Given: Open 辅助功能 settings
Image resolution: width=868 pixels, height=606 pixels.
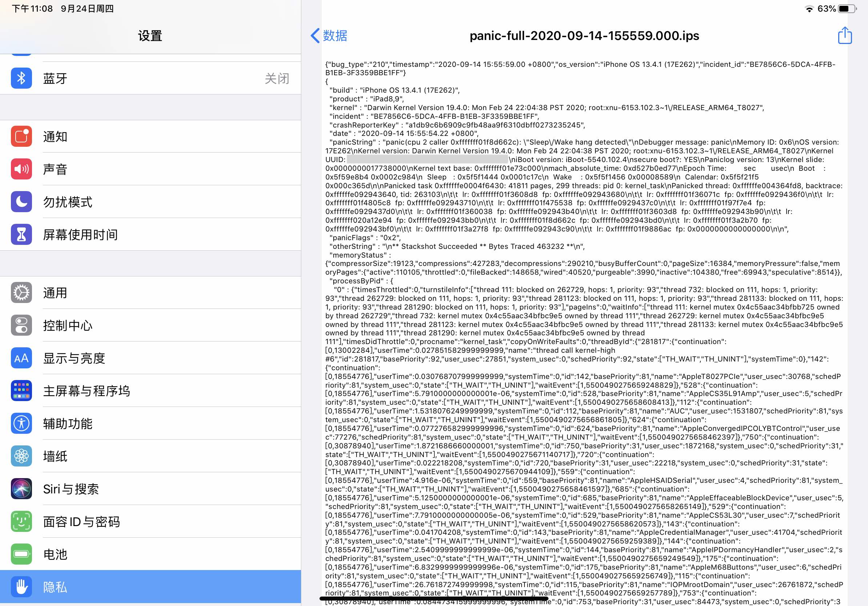Looking at the screenshot, I should 68,424.
